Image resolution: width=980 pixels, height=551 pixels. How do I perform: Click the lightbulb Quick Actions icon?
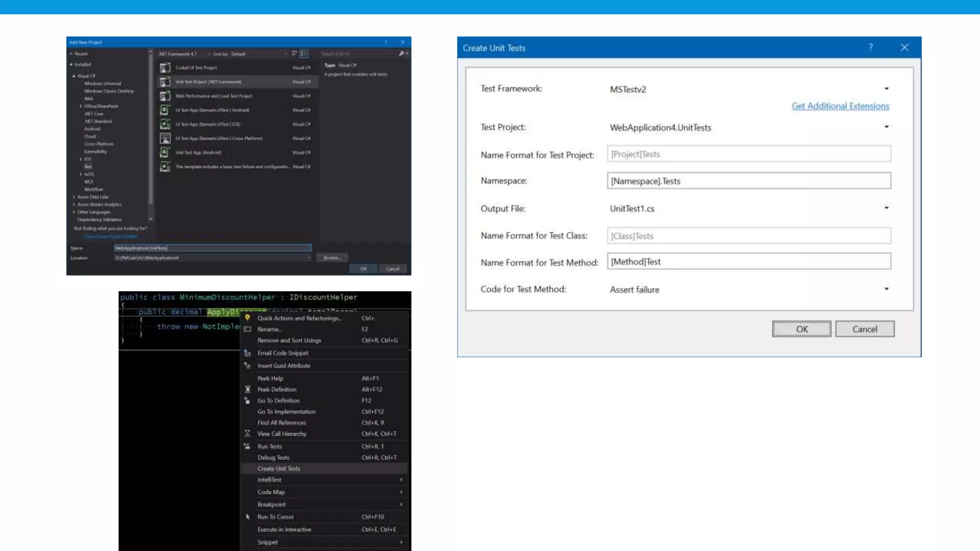[x=247, y=318]
